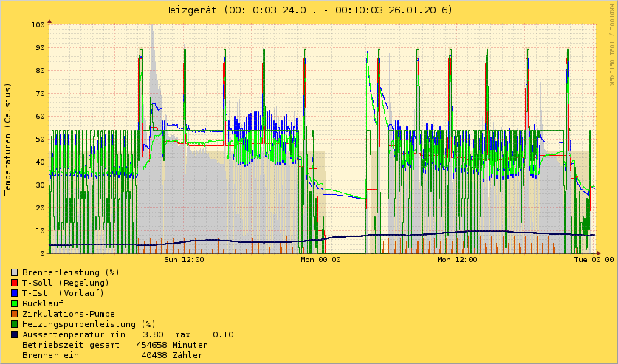Click the y-axis label 100
This screenshot has width=618, height=364.
38,25
